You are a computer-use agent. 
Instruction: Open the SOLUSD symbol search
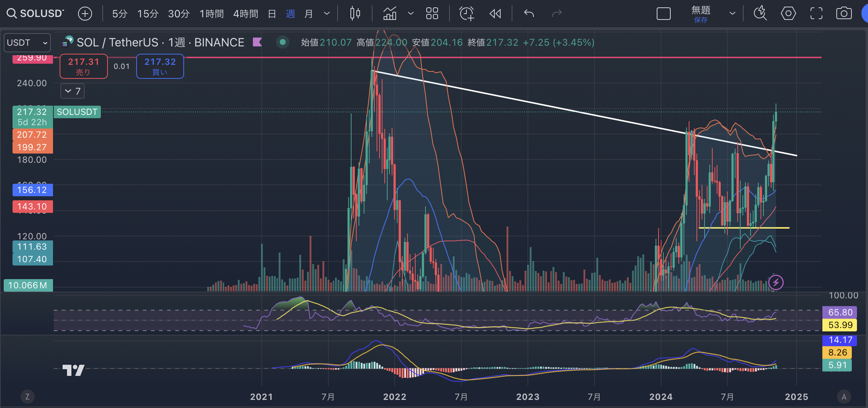click(x=35, y=14)
